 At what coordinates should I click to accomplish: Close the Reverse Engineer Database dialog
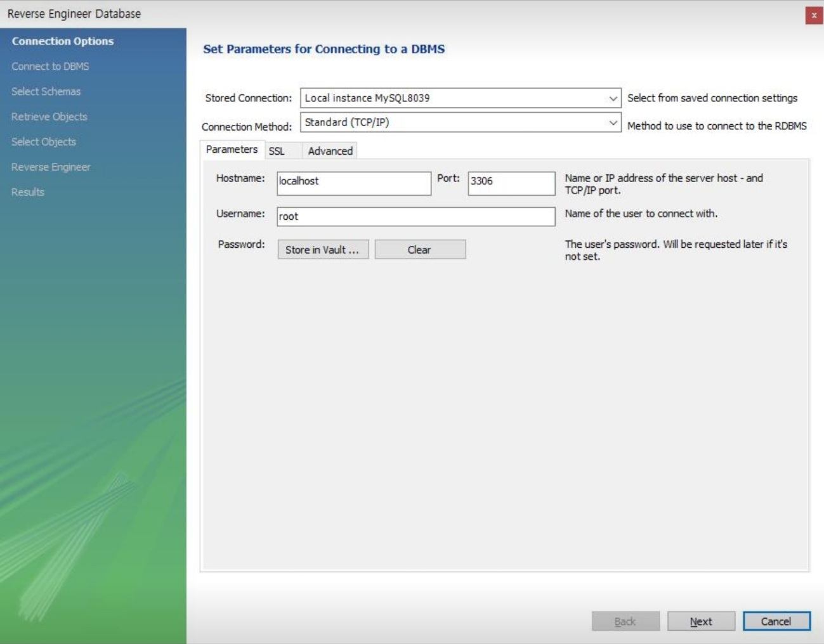pos(813,15)
